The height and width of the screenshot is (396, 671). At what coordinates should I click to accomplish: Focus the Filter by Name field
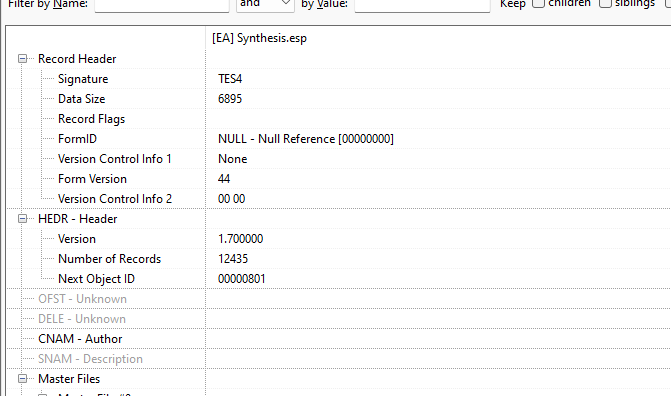tap(162, 5)
